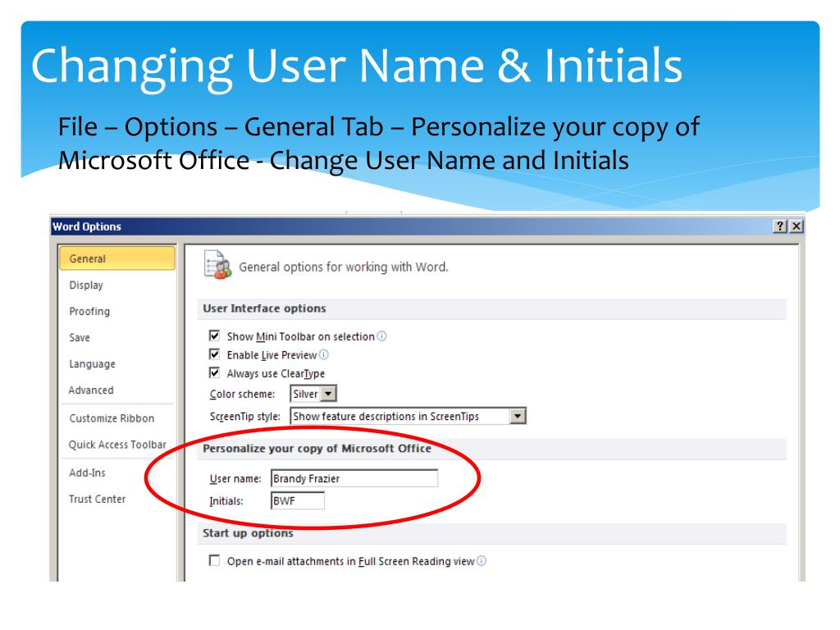Click the 'User name:' label
840x630 pixels.
point(235,479)
